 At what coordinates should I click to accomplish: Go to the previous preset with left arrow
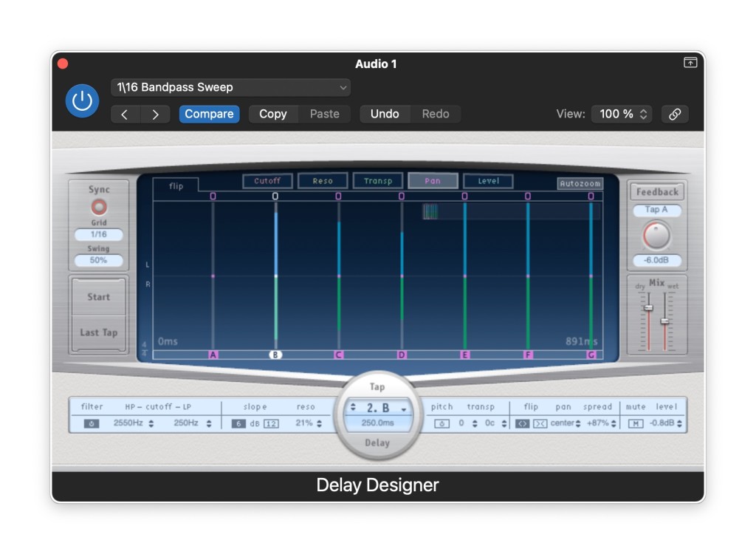(125, 114)
